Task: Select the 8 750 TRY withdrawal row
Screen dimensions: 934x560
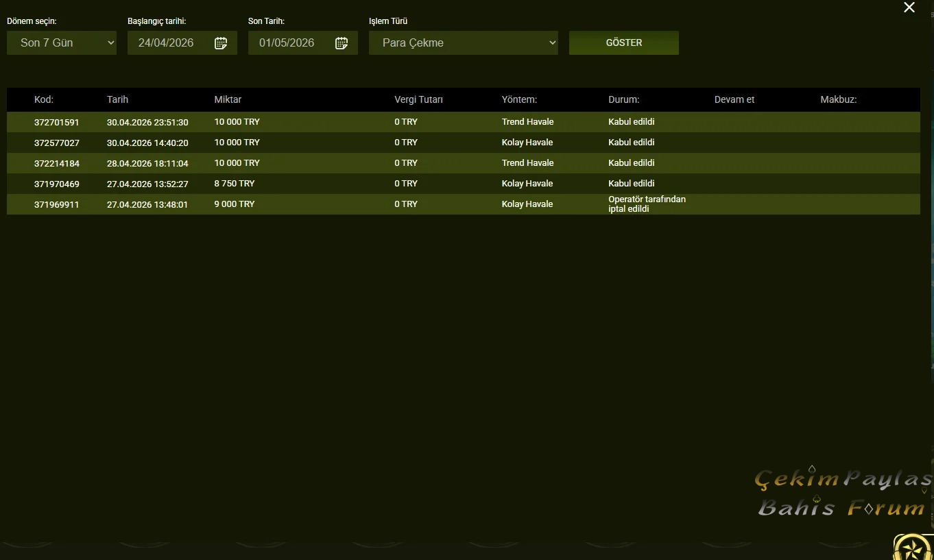Action: pyautogui.click(x=464, y=184)
